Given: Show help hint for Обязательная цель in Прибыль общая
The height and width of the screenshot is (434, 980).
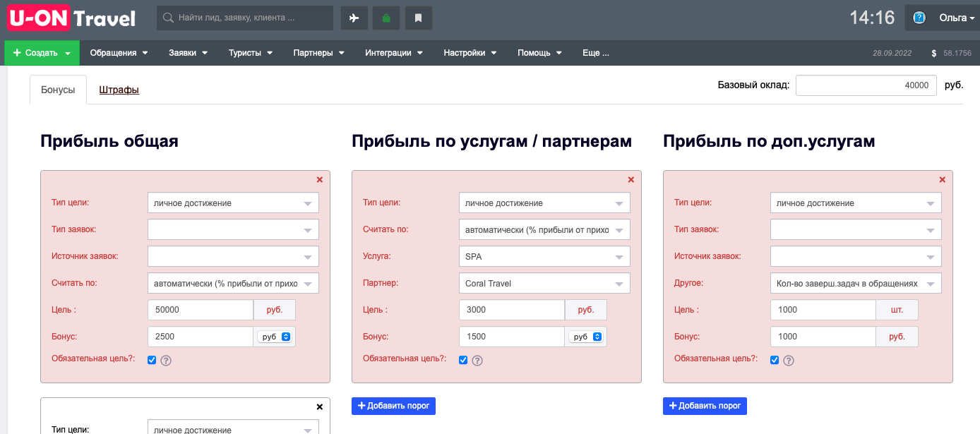Looking at the screenshot, I should pyautogui.click(x=167, y=361).
